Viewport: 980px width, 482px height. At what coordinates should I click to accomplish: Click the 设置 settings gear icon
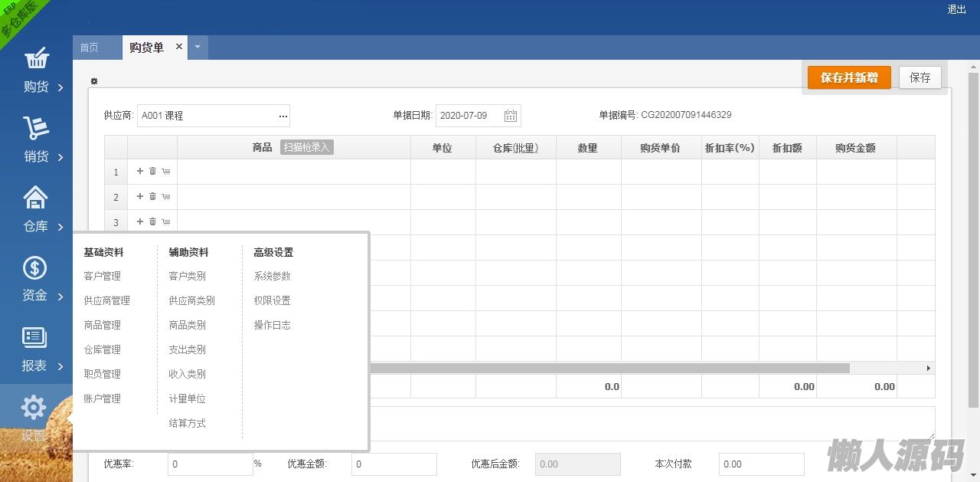pos(34,408)
